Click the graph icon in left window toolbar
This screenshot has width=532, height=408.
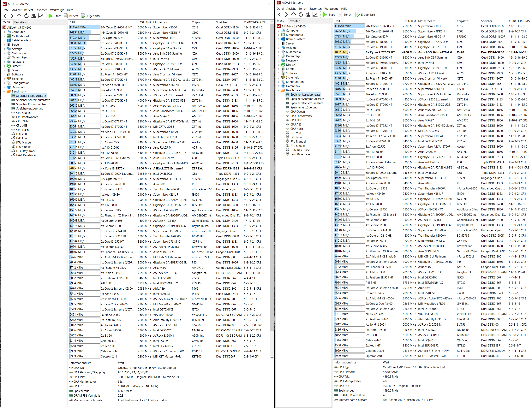[x=41, y=16]
